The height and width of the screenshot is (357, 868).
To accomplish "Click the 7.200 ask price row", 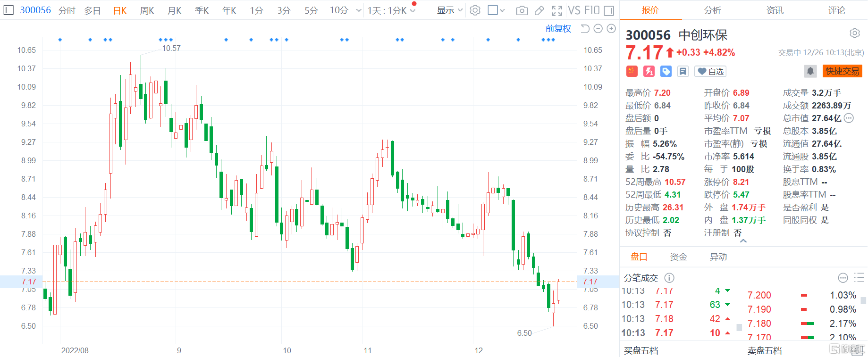I will click(801, 295).
